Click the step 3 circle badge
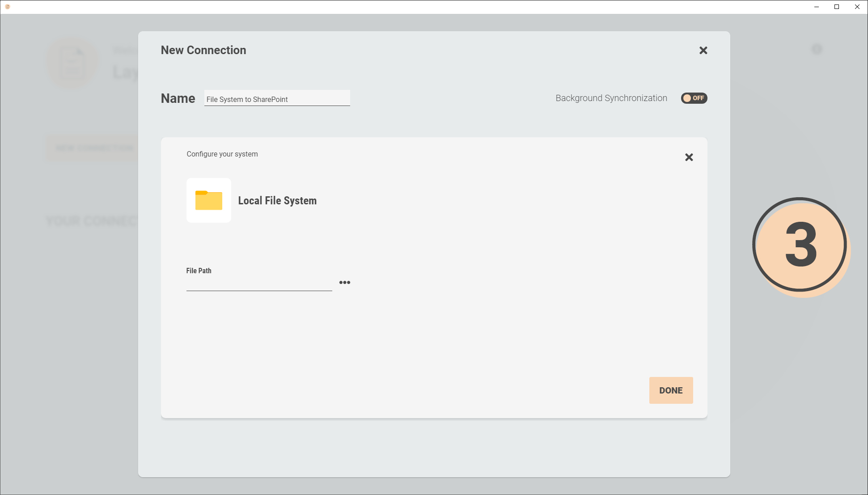This screenshot has height=495, width=868. point(800,245)
